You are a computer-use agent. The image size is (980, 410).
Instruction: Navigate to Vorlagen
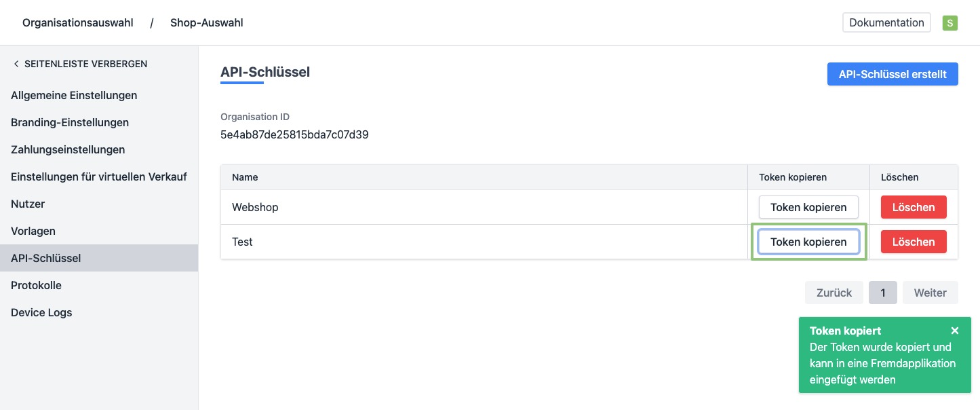pos(33,231)
